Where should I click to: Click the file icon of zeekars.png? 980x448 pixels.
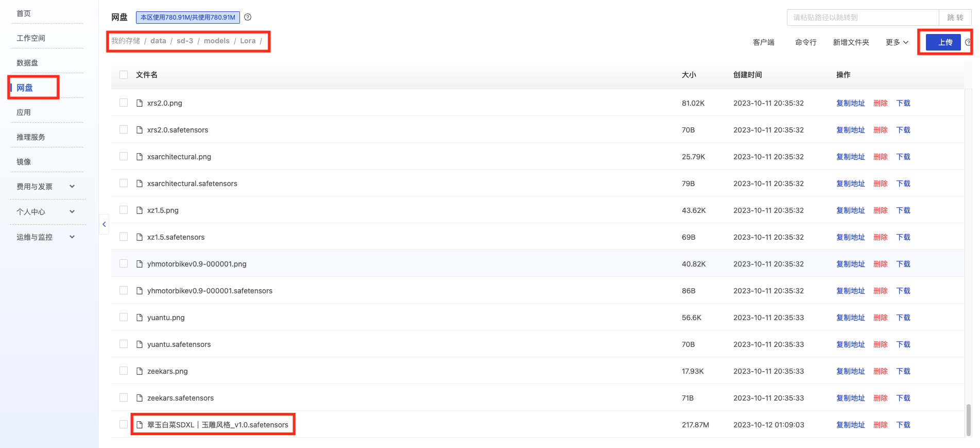point(139,371)
